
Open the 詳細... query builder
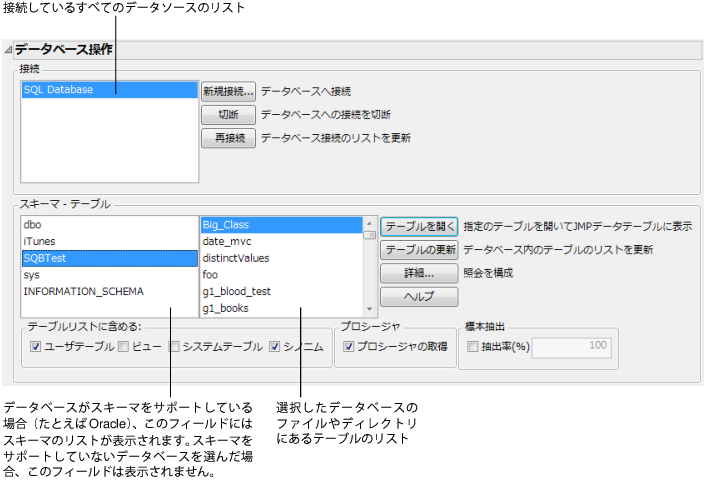coord(419,273)
